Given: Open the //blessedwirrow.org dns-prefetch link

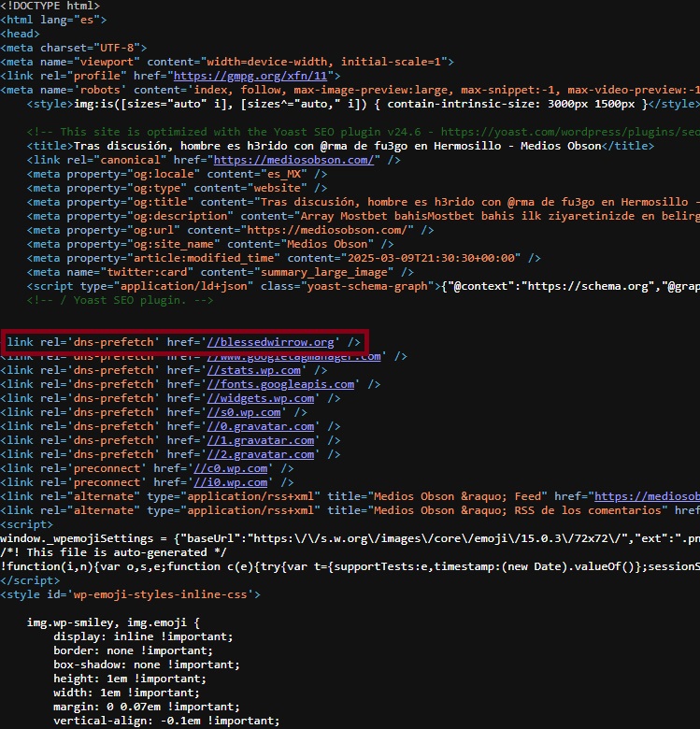Looking at the screenshot, I should pos(270,342).
